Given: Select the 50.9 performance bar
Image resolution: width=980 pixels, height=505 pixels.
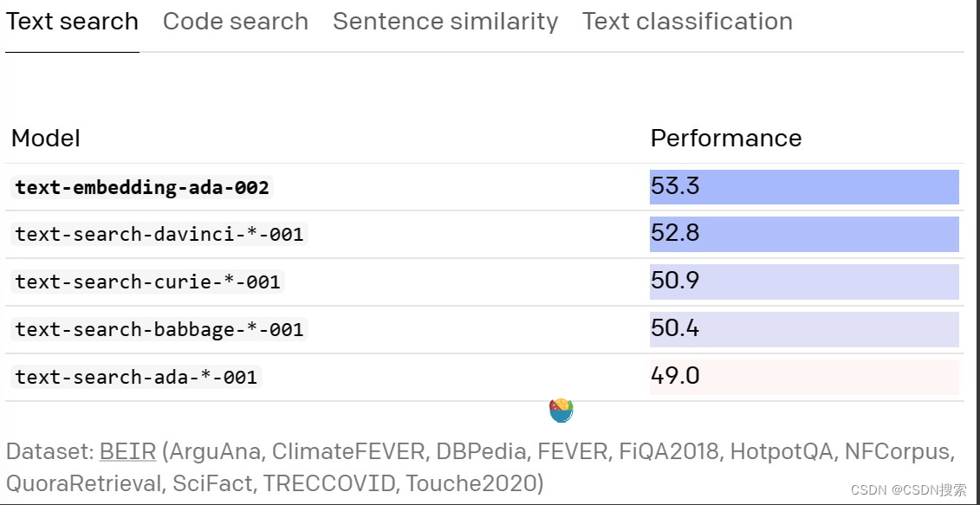Looking at the screenshot, I should [803, 282].
